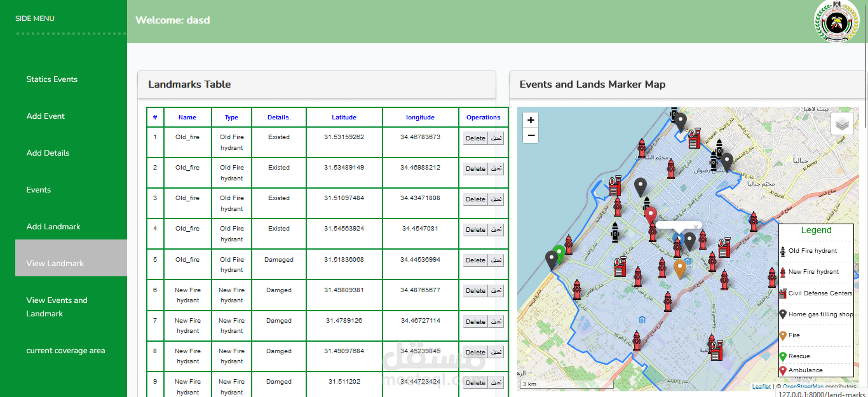Click the red Ambulance marker on map

coord(650,215)
